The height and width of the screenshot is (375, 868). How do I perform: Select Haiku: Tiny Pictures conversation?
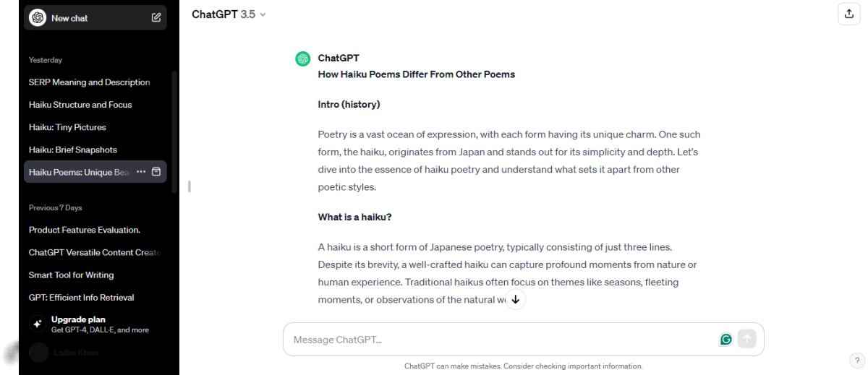[67, 127]
